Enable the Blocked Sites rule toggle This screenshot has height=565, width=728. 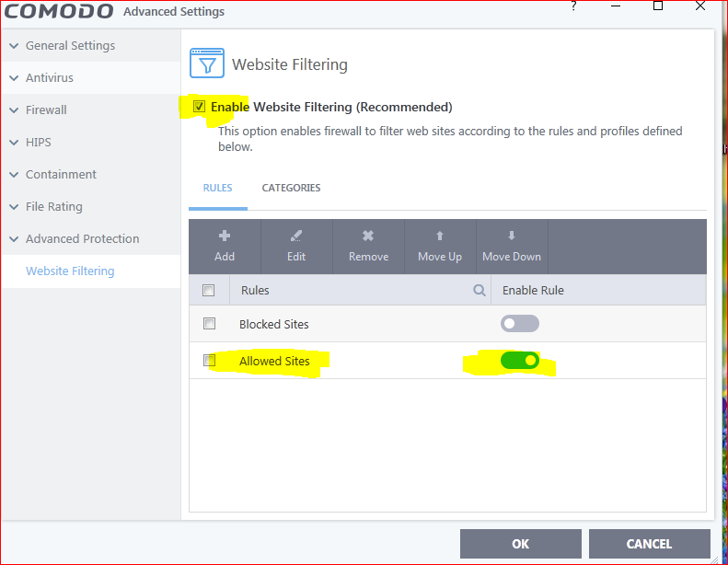pyautogui.click(x=519, y=324)
